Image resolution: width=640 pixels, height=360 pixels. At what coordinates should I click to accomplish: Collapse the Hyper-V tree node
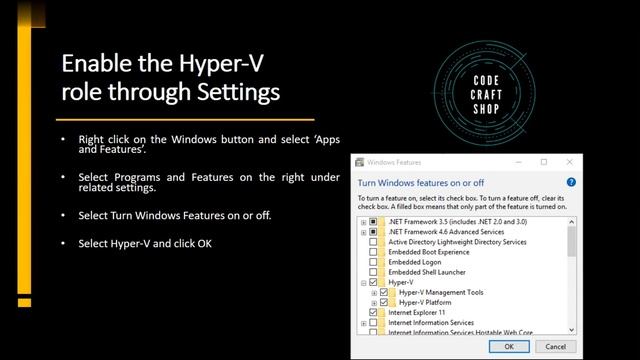click(363, 283)
